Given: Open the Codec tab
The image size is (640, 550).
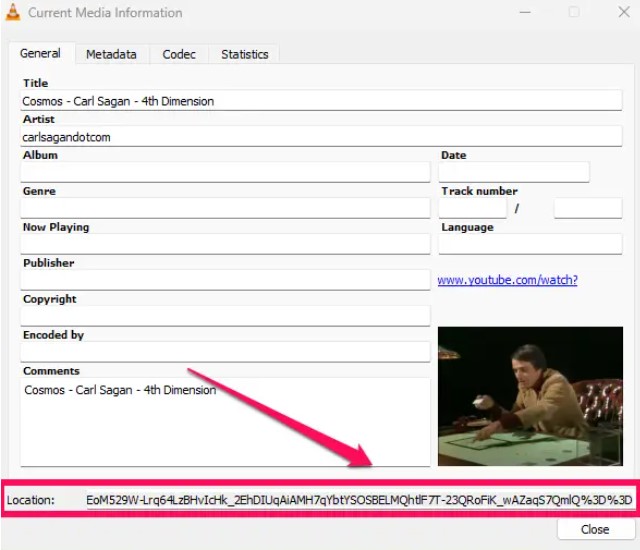Looking at the screenshot, I should [179, 54].
